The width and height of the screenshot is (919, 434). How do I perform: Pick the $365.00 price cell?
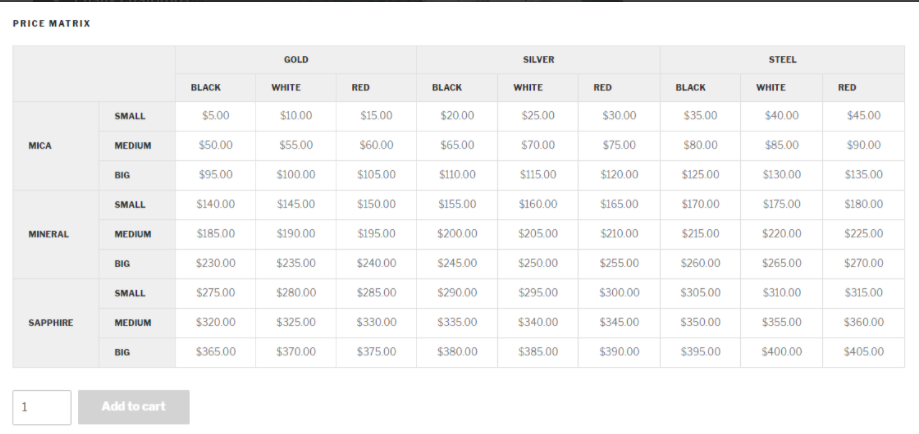[x=216, y=352]
